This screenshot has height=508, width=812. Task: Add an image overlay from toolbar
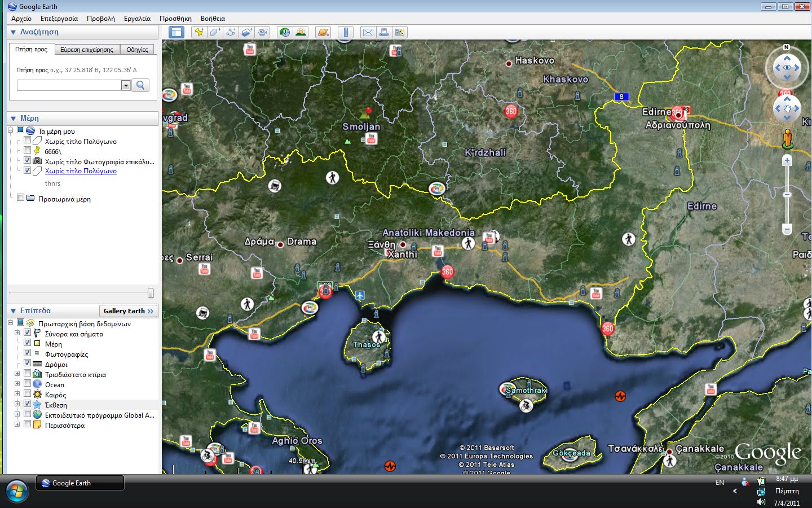pyautogui.click(x=247, y=32)
